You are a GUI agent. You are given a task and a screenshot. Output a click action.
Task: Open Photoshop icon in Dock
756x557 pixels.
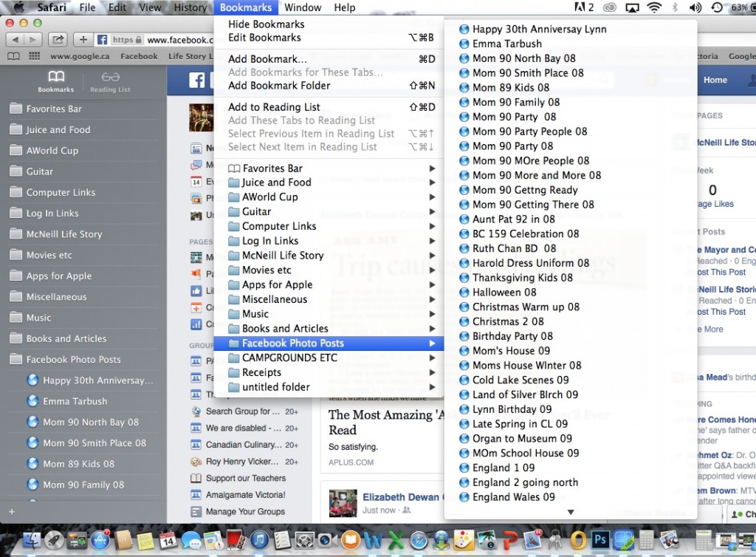coord(600,539)
